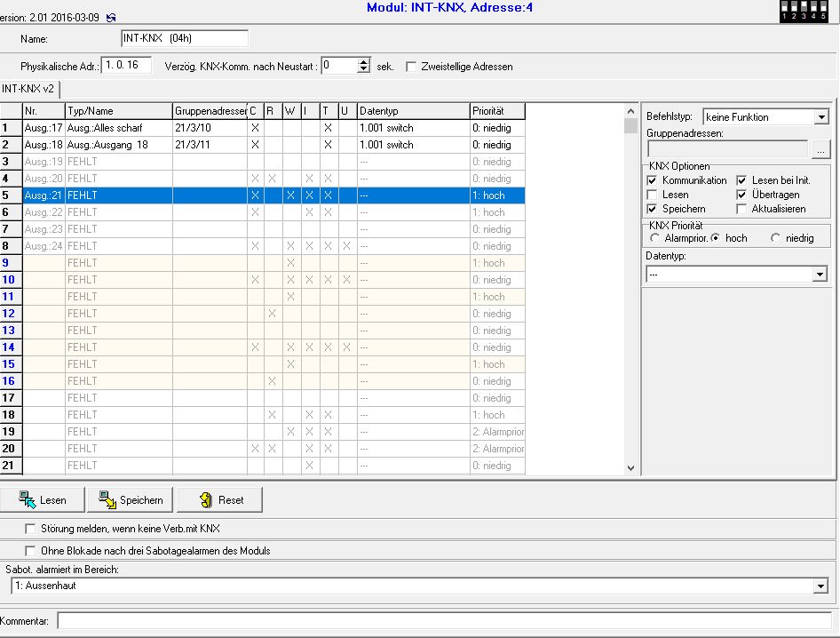Select the Alarmprior. priority radio button
The height and width of the screenshot is (638, 840).
655,238
